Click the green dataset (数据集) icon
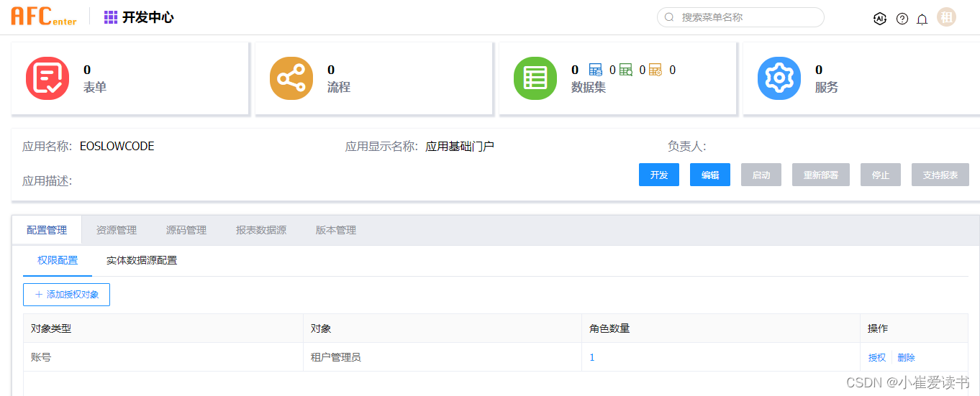 point(535,78)
